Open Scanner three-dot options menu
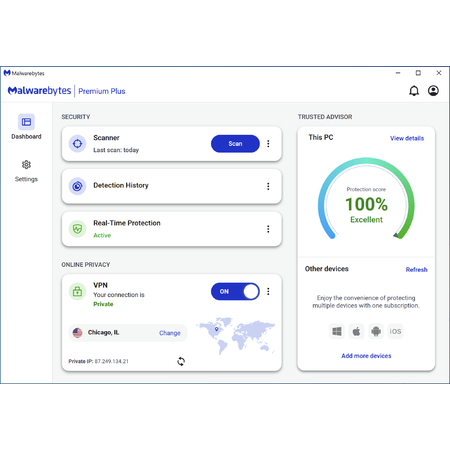 click(x=268, y=144)
